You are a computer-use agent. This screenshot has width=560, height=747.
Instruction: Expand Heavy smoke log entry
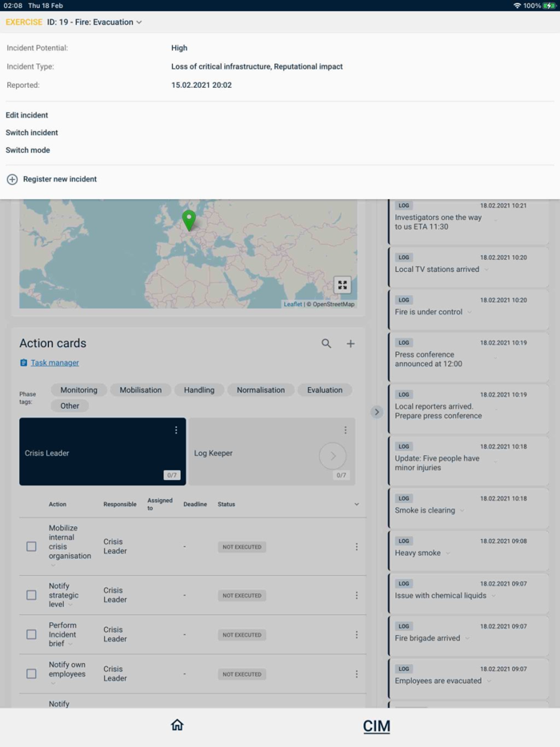click(x=448, y=553)
